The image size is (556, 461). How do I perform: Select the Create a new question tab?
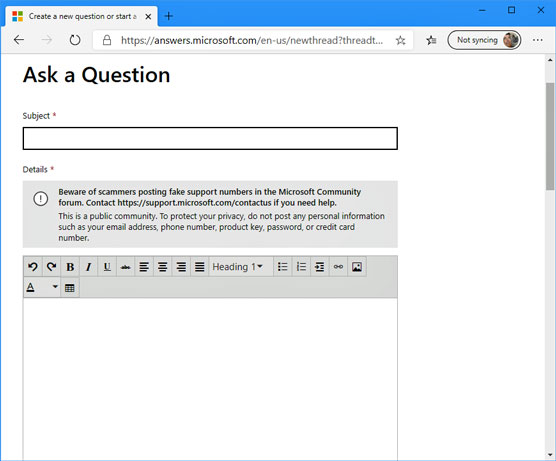click(82, 16)
